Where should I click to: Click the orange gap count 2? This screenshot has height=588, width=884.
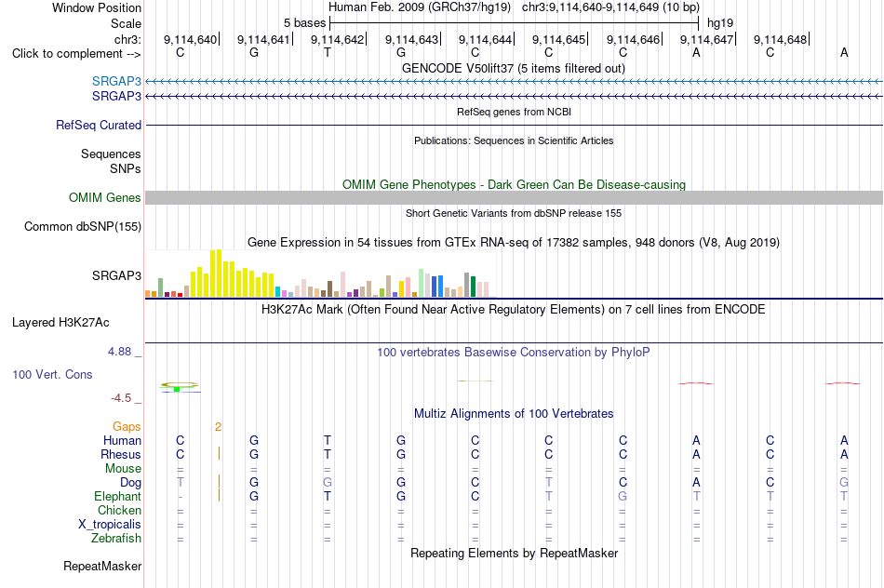(x=218, y=427)
